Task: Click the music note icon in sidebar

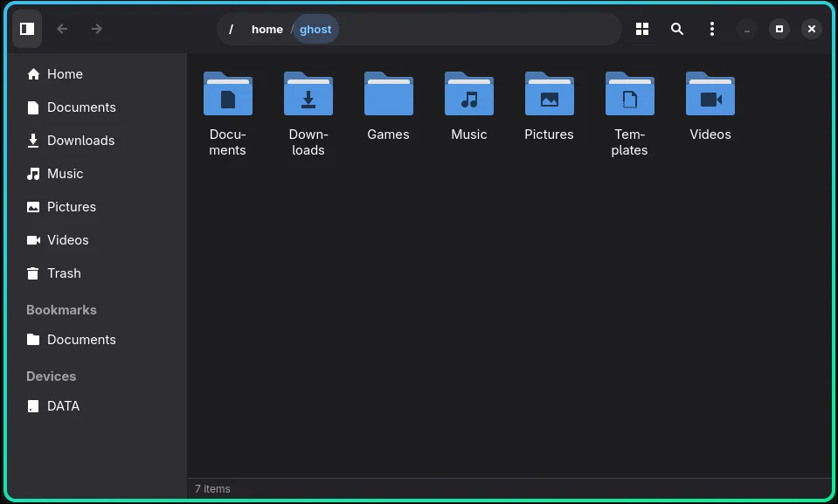Action: [x=33, y=174]
